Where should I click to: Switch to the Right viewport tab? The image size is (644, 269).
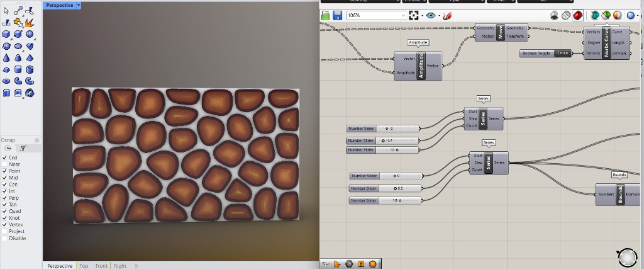(120, 266)
